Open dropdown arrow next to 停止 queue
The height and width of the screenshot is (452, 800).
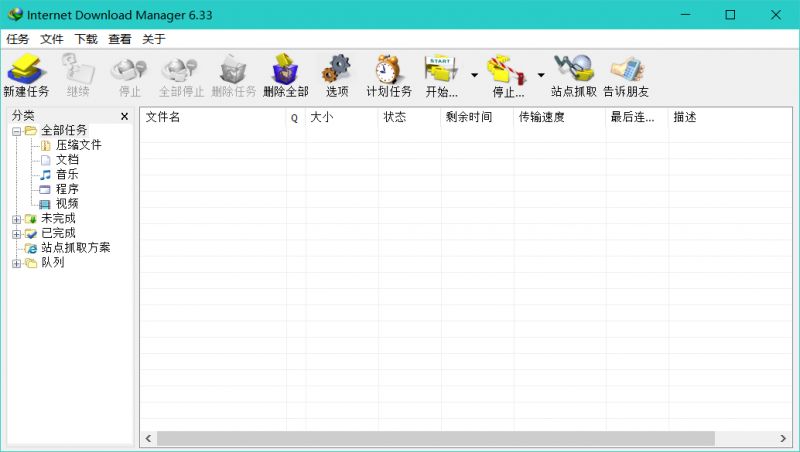tap(541, 75)
